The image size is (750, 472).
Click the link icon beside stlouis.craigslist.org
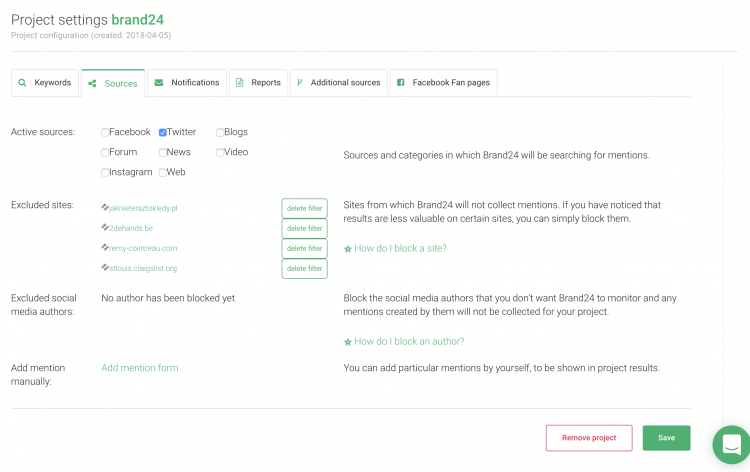(105, 268)
